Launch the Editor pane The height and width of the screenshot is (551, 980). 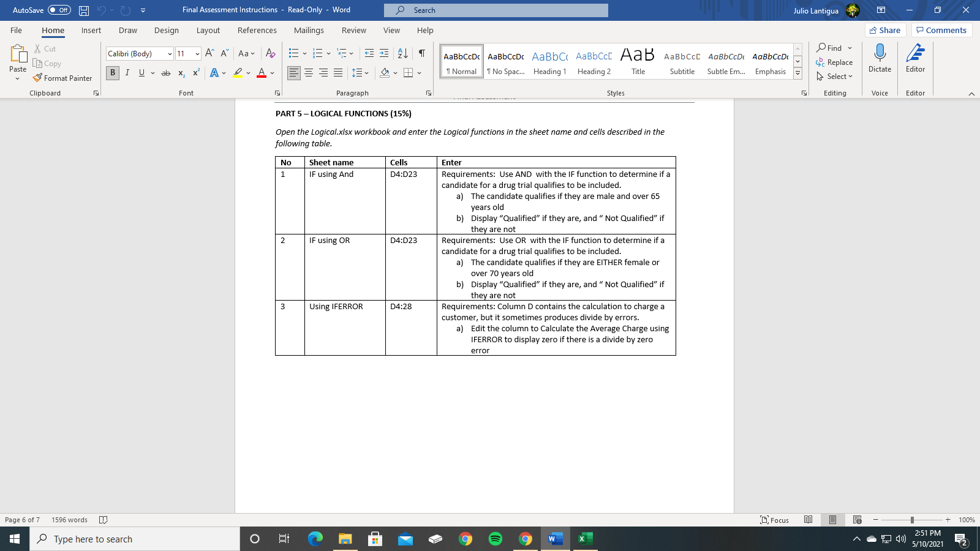(x=915, y=59)
